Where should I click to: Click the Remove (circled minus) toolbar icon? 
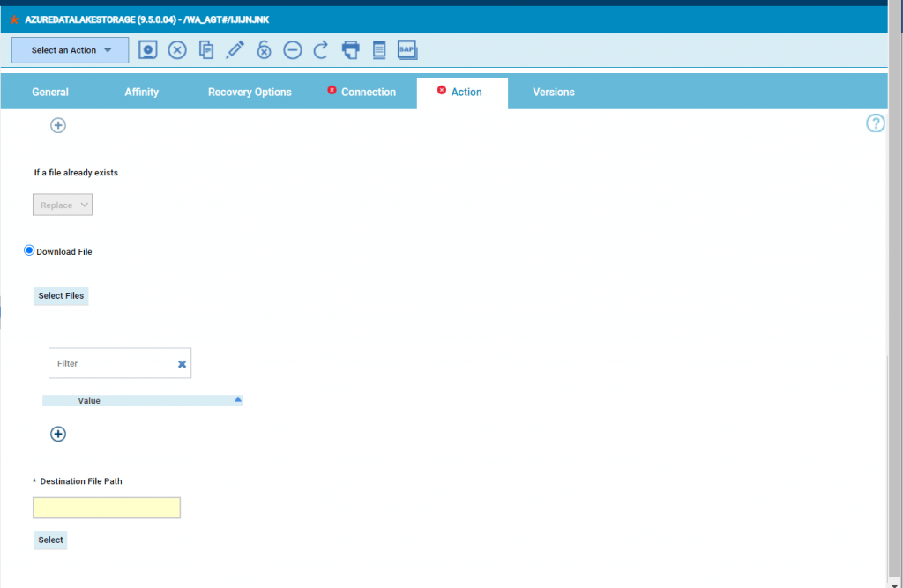click(x=292, y=49)
